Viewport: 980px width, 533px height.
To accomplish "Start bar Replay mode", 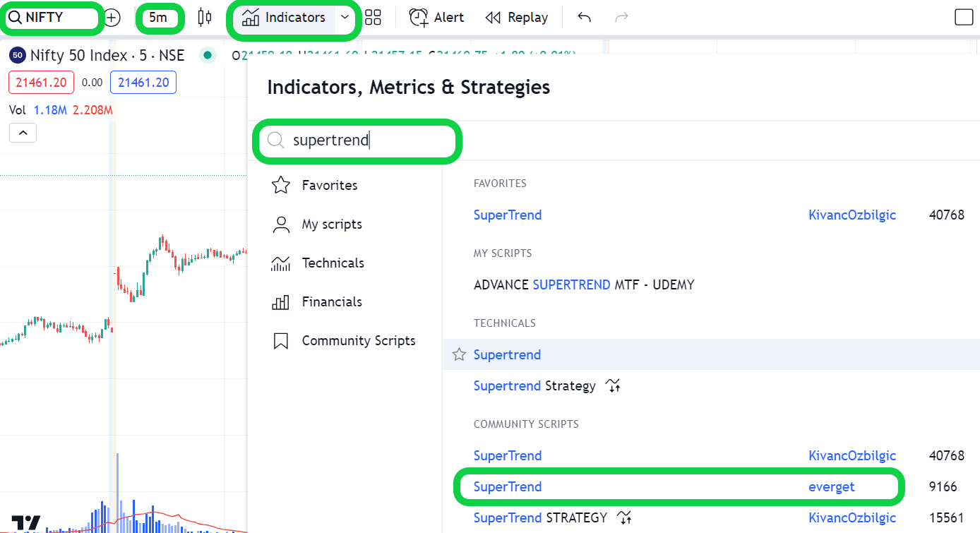I will pyautogui.click(x=517, y=18).
